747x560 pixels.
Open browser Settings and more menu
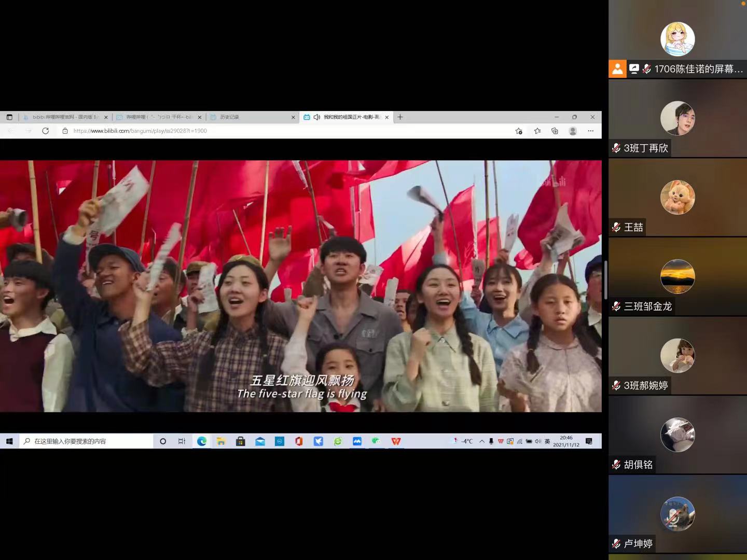coord(590,131)
